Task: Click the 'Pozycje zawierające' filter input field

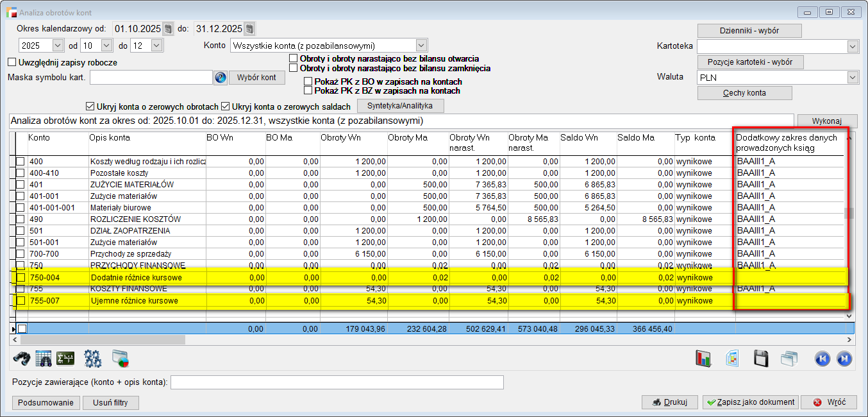Action: 337,382
